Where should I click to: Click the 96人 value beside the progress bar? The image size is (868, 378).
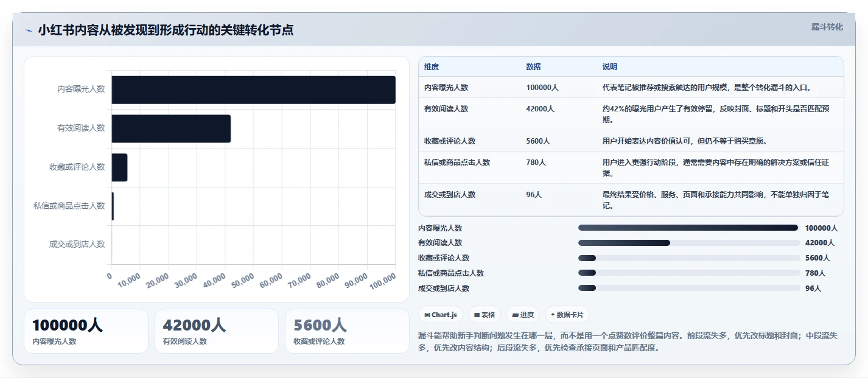[813, 289]
